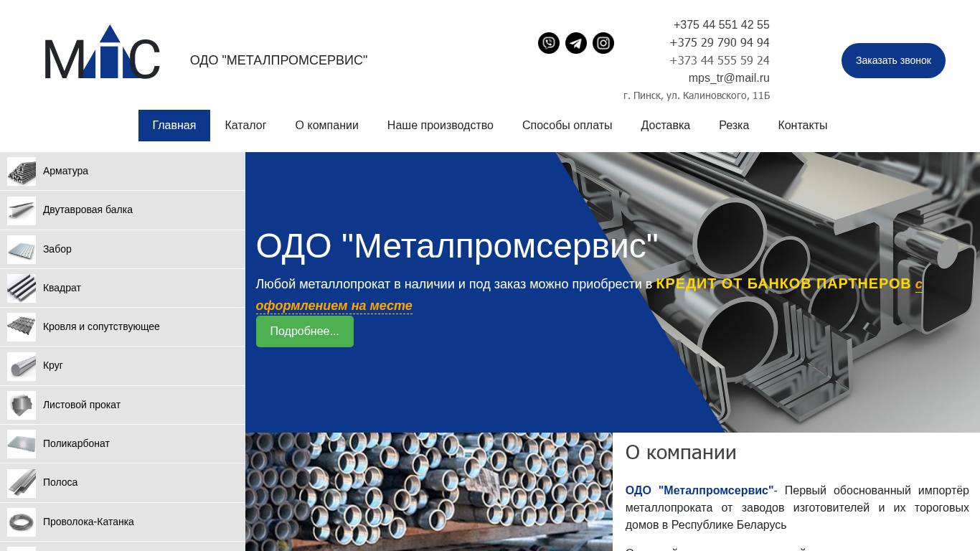Open Telegram contact icon

coord(576,43)
